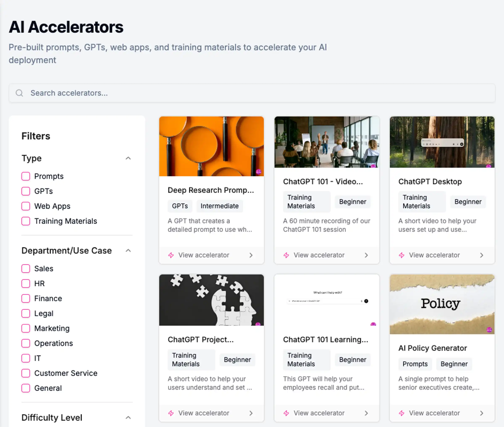The height and width of the screenshot is (427, 504).
Task: Tick the Marketing department checkbox
Action: point(26,329)
